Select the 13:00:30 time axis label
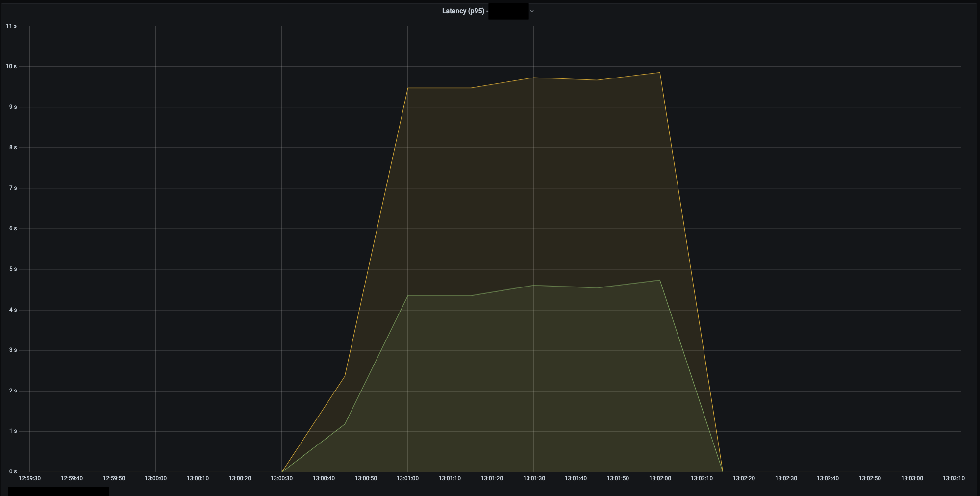This screenshot has height=496, width=980. [282, 478]
